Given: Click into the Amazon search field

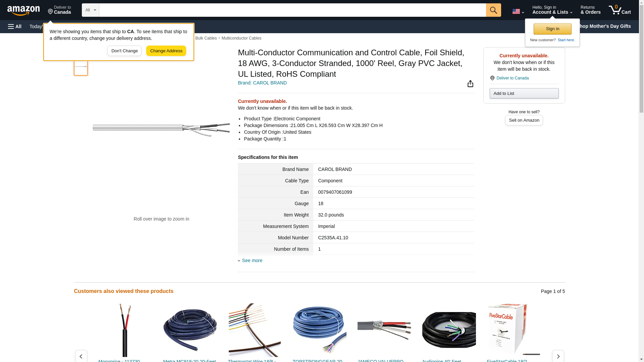Looking at the screenshot, I should coord(292,10).
